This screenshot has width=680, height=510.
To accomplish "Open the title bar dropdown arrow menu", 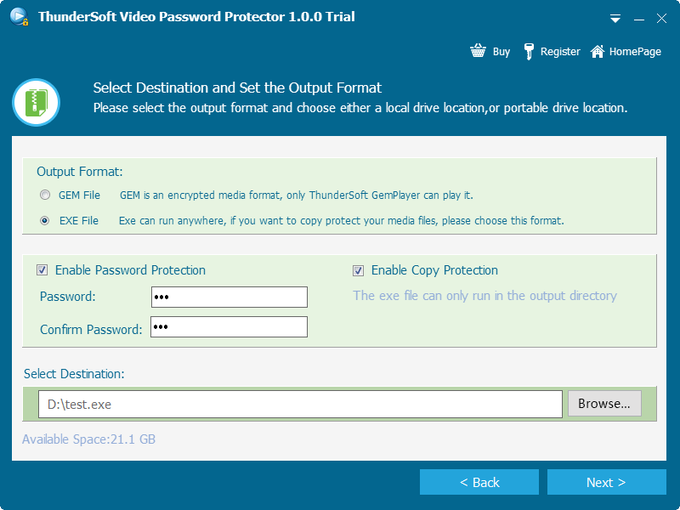I will (615, 19).
